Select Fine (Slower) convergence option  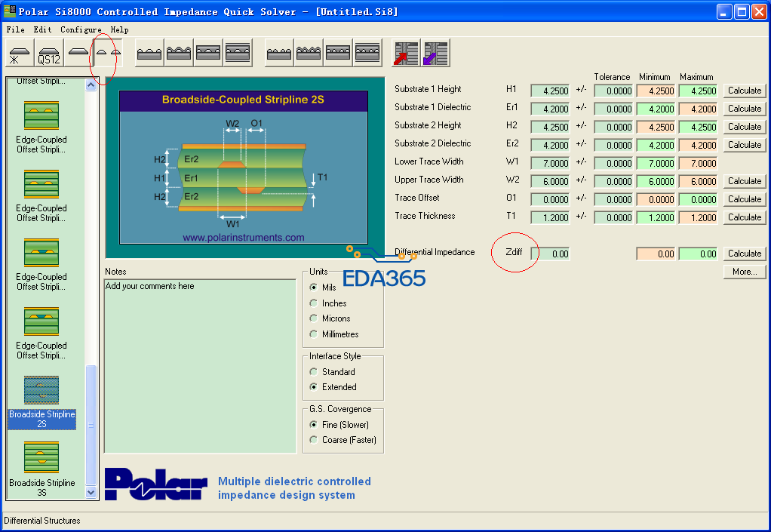coord(314,424)
